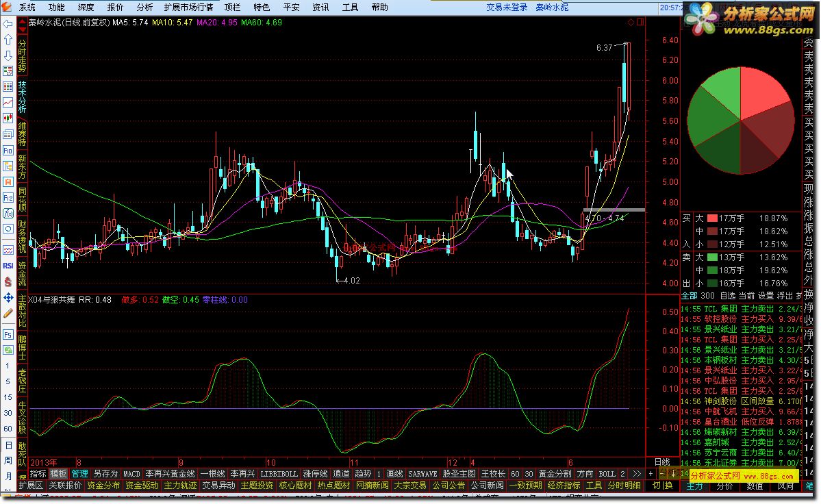Select the 资金流 vertical tab
The width and height of the screenshot is (821, 504).
[x=22, y=273]
